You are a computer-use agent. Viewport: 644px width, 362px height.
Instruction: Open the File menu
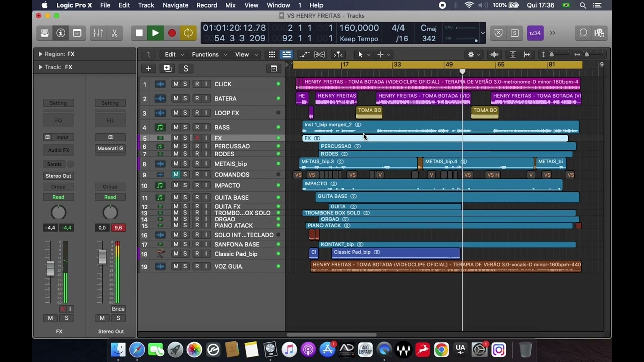pyautogui.click(x=105, y=5)
